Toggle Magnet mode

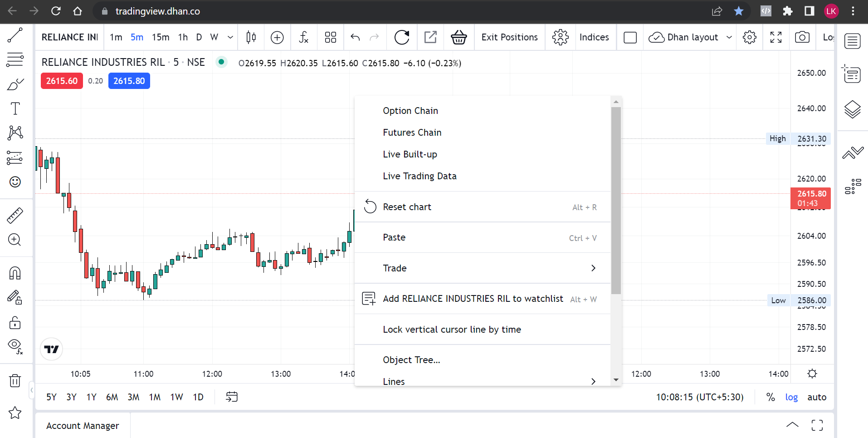click(x=15, y=273)
